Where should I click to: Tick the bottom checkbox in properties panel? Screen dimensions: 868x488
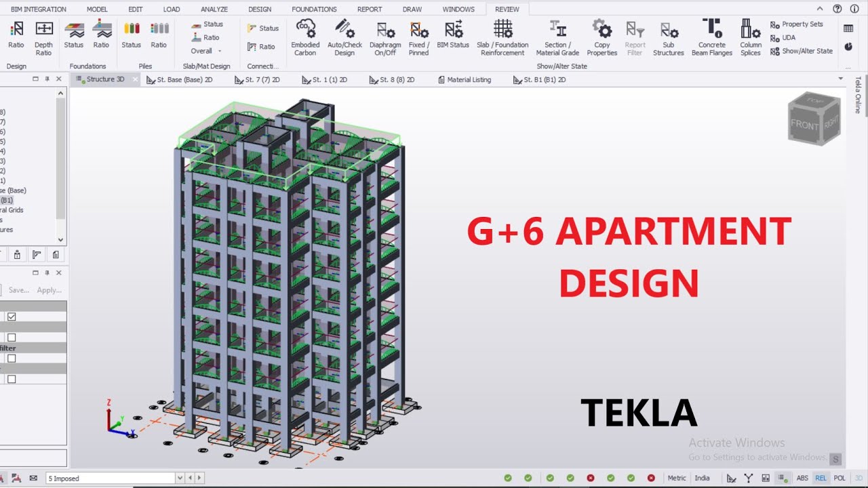pyautogui.click(x=12, y=380)
